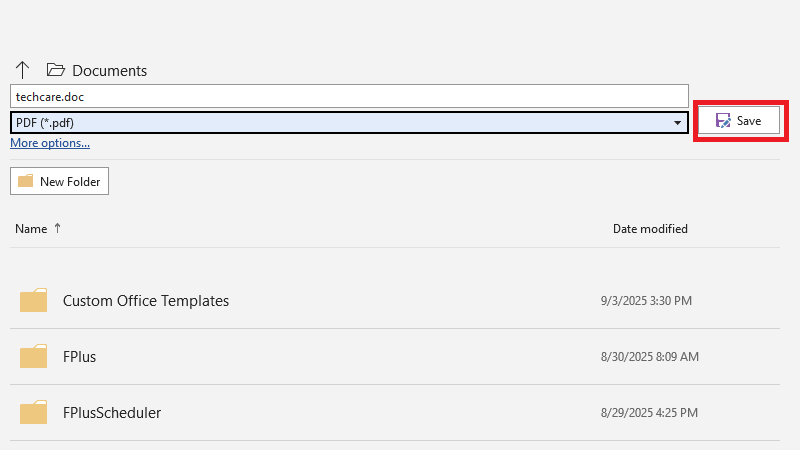The width and height of the screenshot is (800, 450).
Task: Click the 8/30/2025 8:09 AM date entry
Action: 649,356
